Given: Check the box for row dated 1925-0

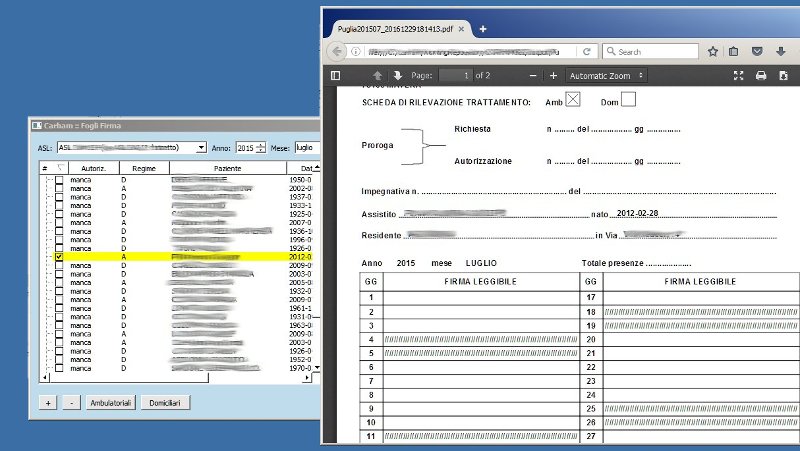Looking at the screenshot, I should click(x=59, y=214).
